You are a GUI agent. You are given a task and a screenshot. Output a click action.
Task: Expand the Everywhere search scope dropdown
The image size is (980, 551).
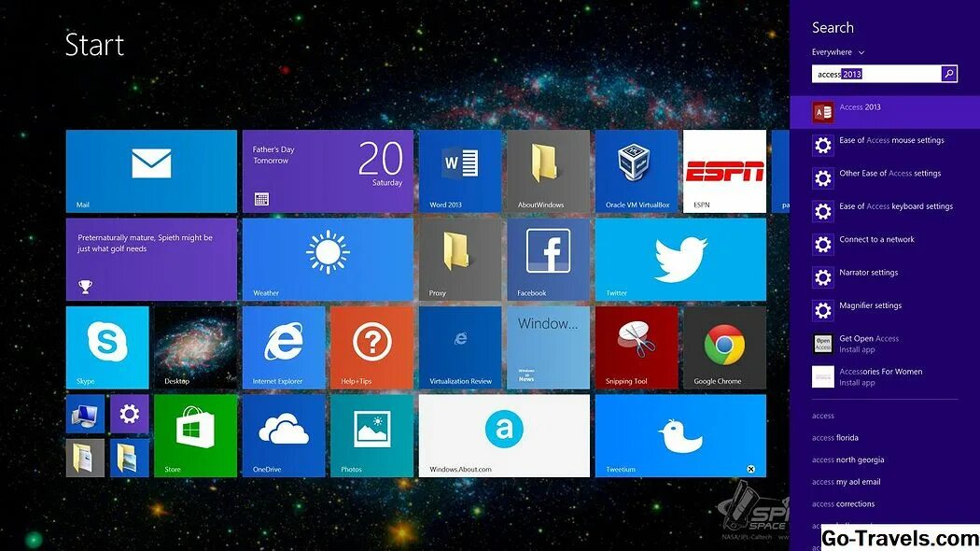click(x=837, y=52)
